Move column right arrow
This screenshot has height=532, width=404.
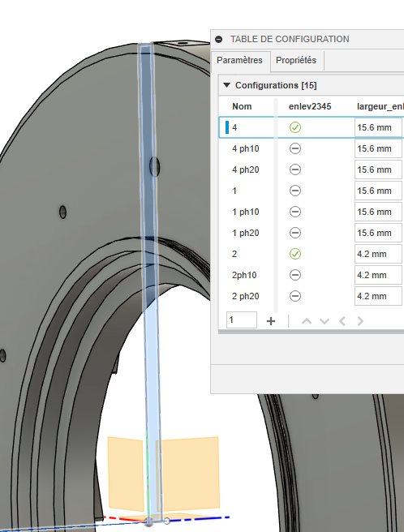[360, 321]
